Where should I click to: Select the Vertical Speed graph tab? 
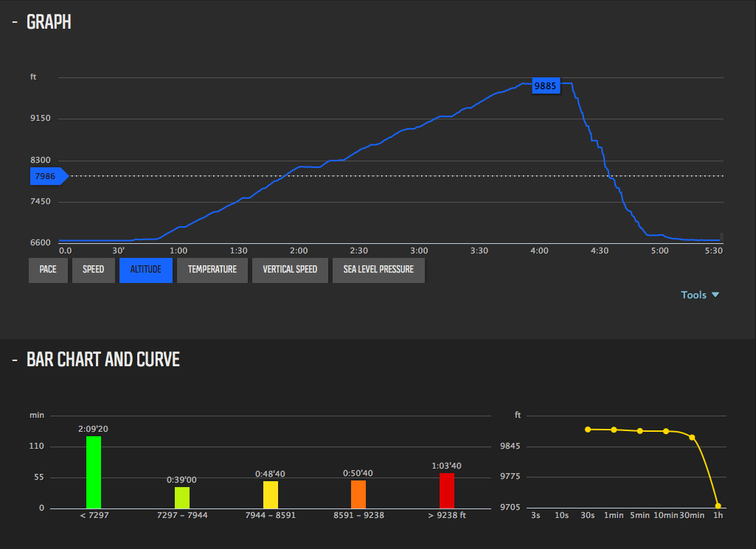pos(290,270)
